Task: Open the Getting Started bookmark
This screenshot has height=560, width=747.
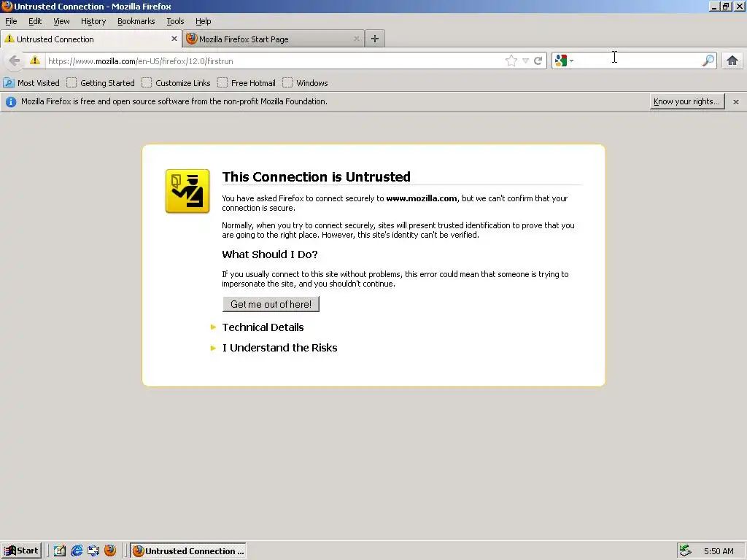Action: click(x=101, y=83)
